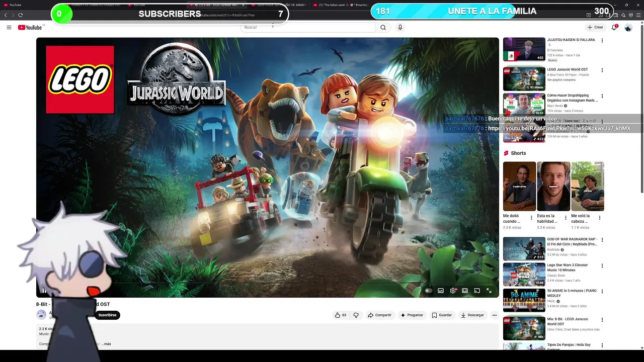
Task: Open 'Me dolió cuando' short thumbnail
Action: [x=519, y=186]
